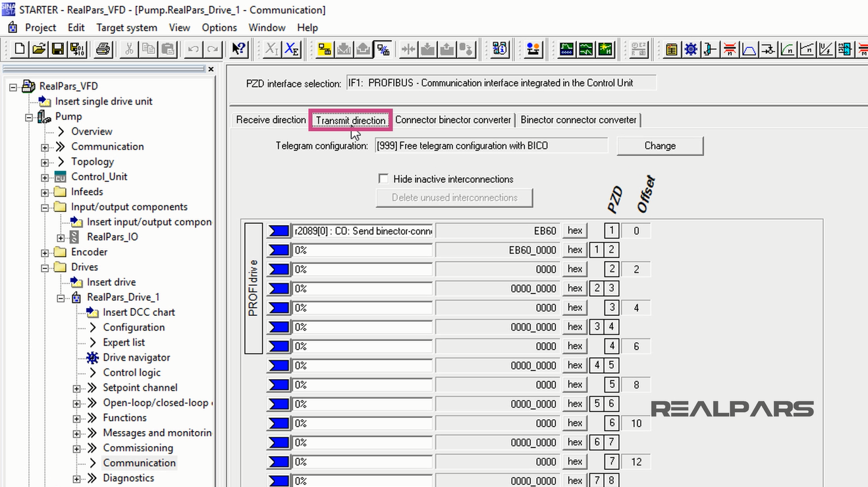Click the summation point setpoint addition icon
Image resolution: width=868 pixels, height=487 pixels.
point(768,49)
